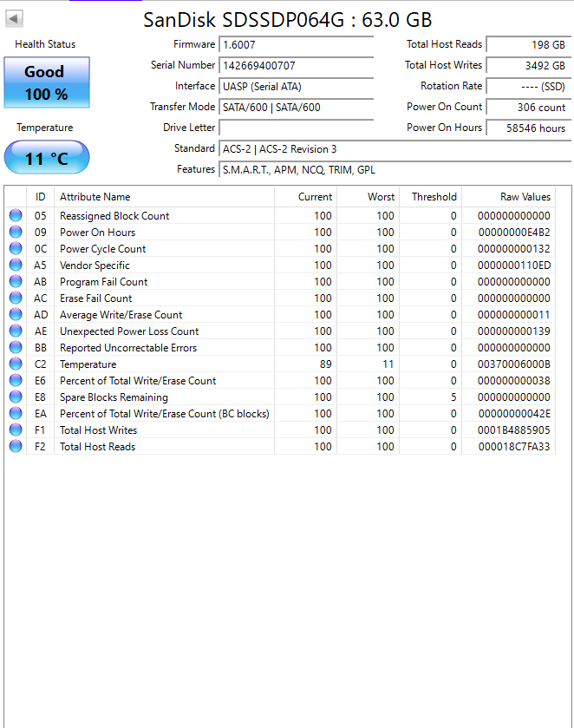
Task: Click status orb for Reassigned Block Count
Action: point(16,215)
